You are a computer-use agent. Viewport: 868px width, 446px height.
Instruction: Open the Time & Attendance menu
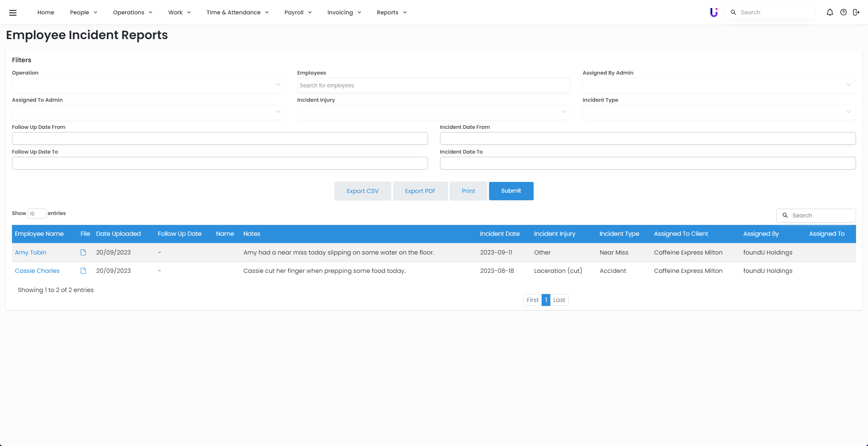pyautogui.click(x=237, y=12)
